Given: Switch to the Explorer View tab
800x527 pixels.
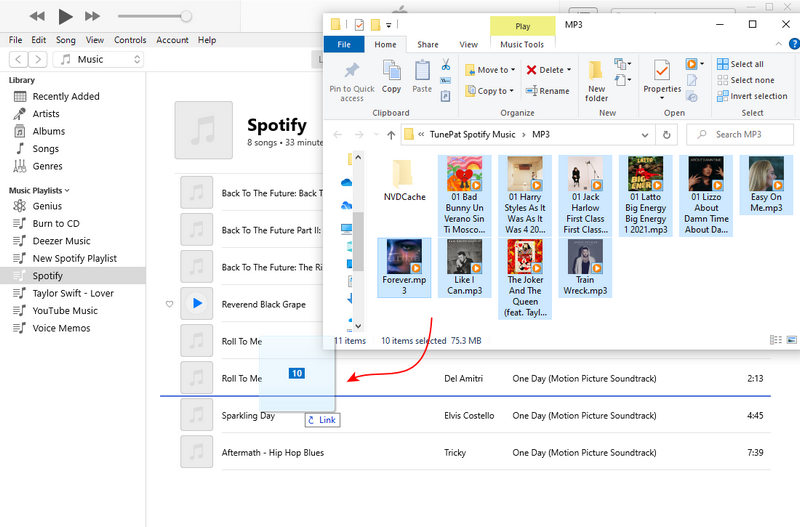Looking at the screenshot, I should click(x=468, y=44).
